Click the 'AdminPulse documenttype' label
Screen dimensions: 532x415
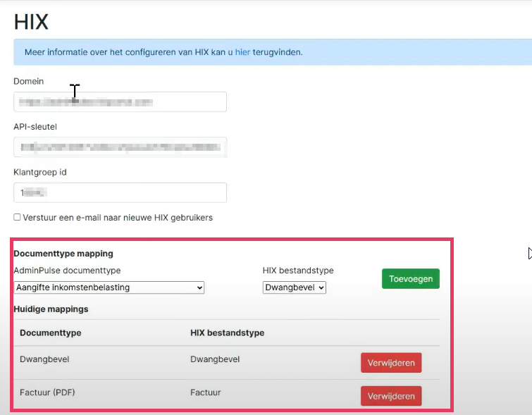(67, 271)
